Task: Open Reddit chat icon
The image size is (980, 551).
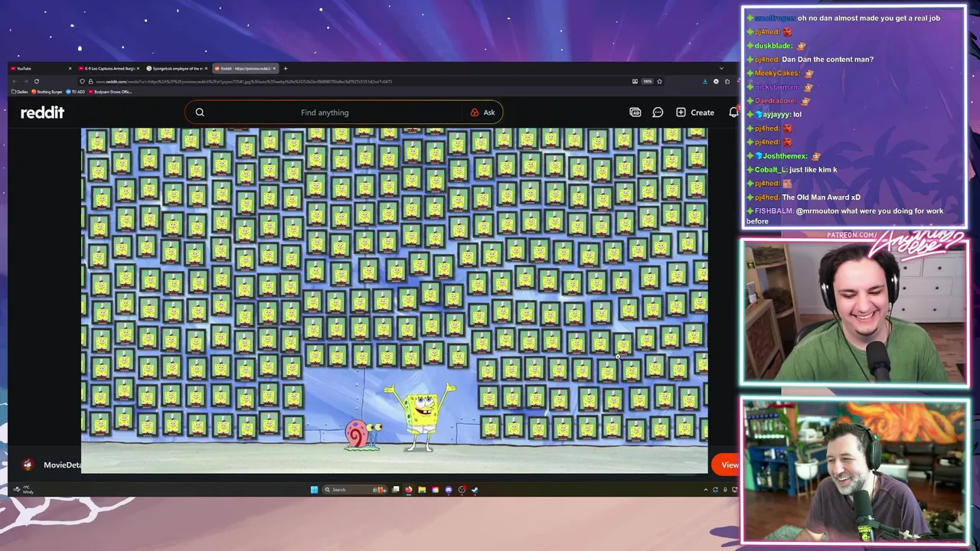Action: [658, 112]
